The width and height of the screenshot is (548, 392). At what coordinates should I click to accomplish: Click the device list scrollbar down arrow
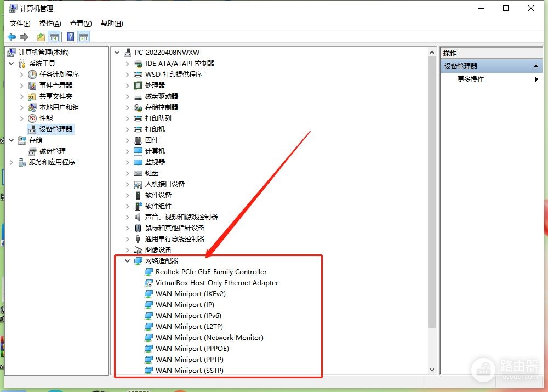432,370
